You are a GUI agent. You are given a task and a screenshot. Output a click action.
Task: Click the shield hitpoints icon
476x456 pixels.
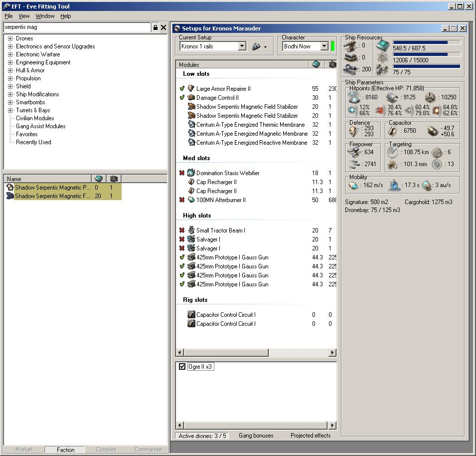(x=354, y=97)
